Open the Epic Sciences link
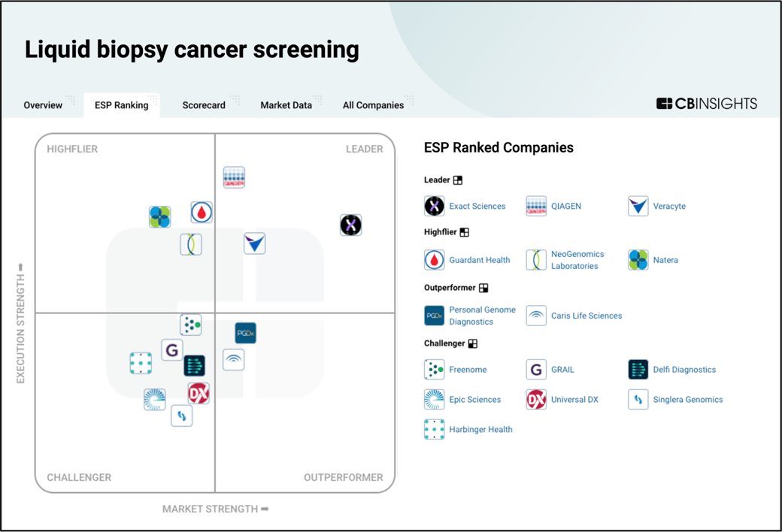 pos(474,399)
